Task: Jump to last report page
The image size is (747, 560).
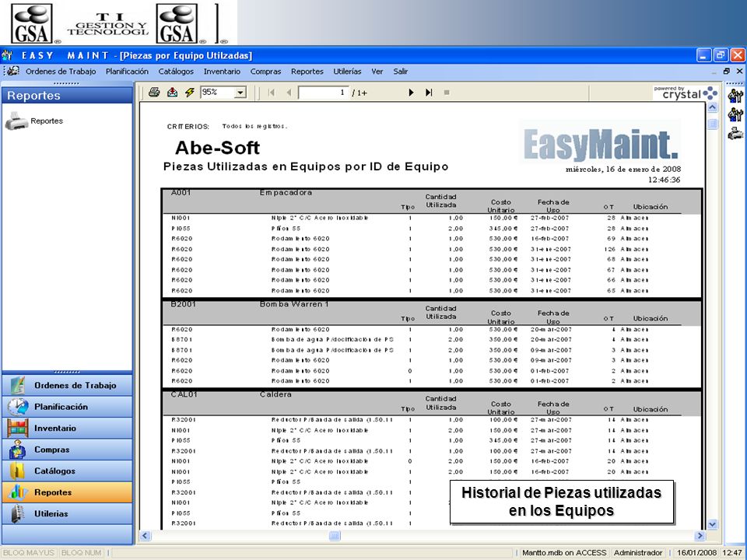Action: pos(429,93)
